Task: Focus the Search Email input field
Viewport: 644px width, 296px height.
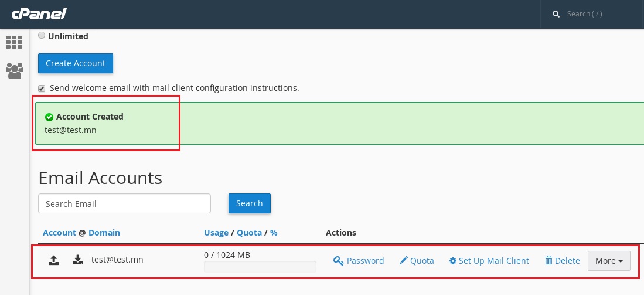Action: [124, 203]
